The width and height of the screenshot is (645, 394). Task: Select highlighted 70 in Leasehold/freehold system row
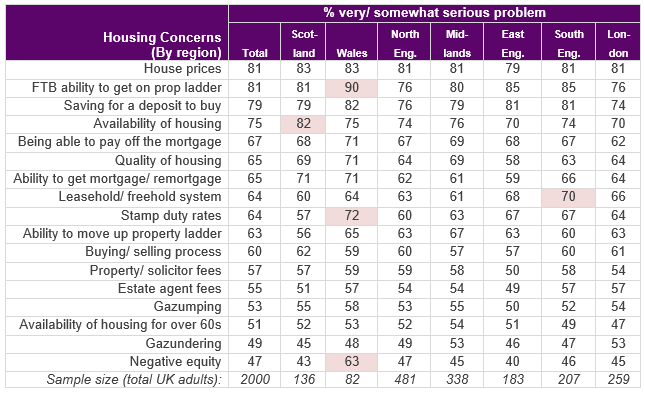coord(568,197)
